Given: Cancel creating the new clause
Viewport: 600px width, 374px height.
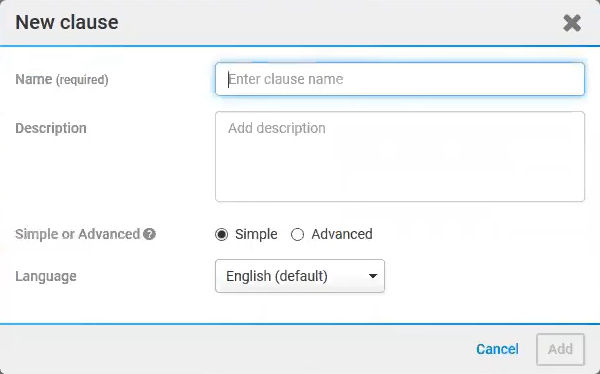Looking at the screenshot, I should (x=497, y=349).
